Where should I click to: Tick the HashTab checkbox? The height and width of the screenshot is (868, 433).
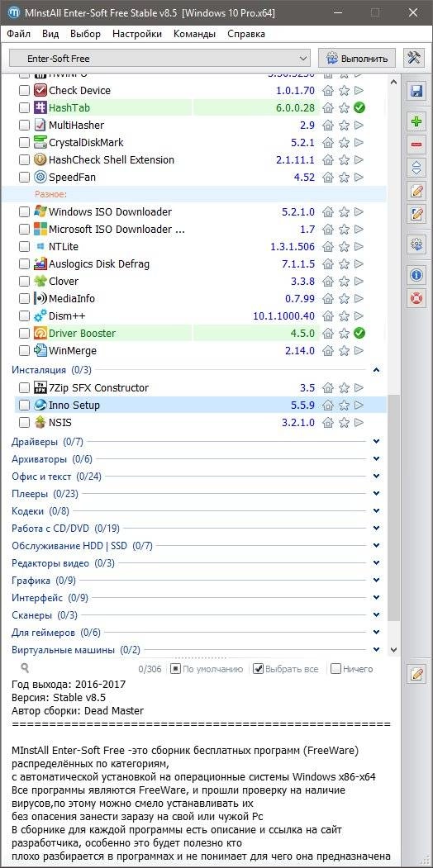(x=24, y=107)
